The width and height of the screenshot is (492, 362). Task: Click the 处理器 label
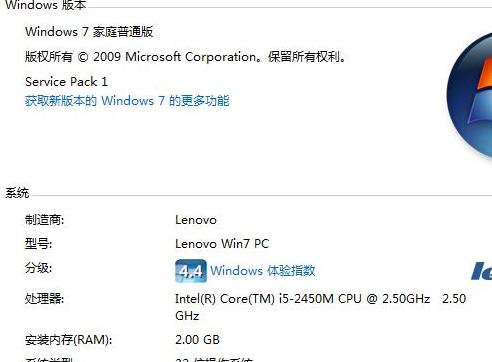click(x=44, y=299)
